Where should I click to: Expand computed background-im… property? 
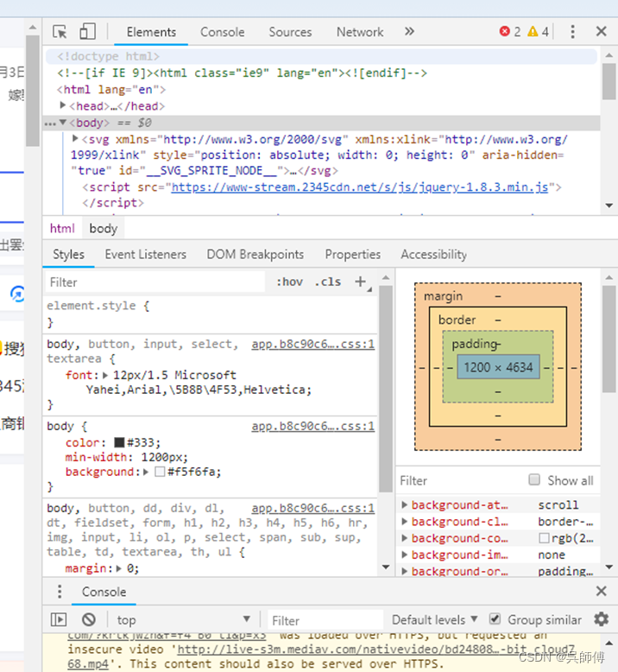coord(404,555)
